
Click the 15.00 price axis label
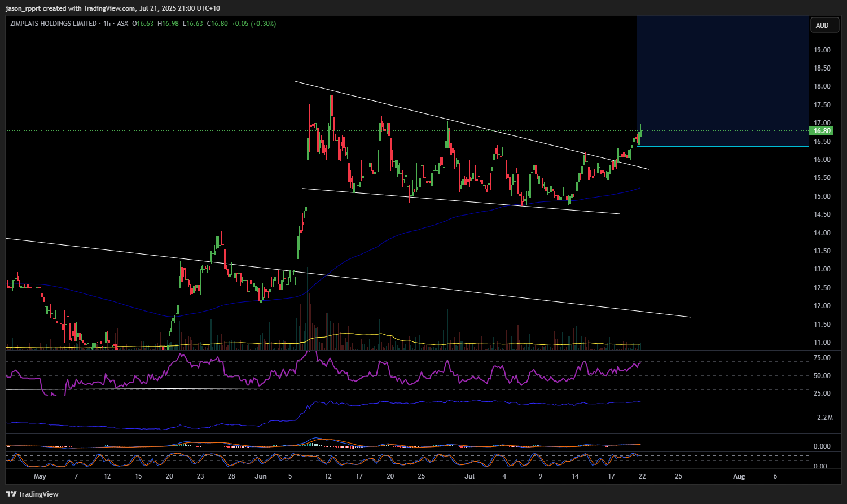[x=822, y=196]
